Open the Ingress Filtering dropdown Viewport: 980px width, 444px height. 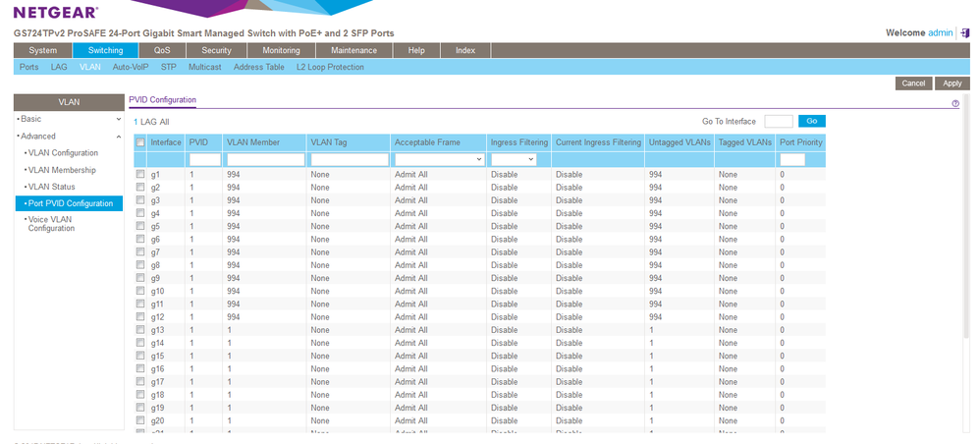pyautogui.click(x=514, y=159)
